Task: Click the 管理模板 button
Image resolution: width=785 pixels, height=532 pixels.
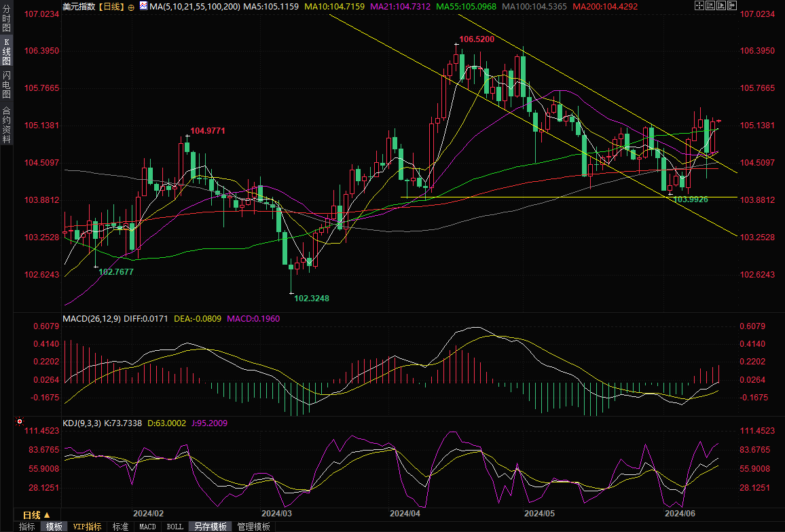Action: point(253,527)
